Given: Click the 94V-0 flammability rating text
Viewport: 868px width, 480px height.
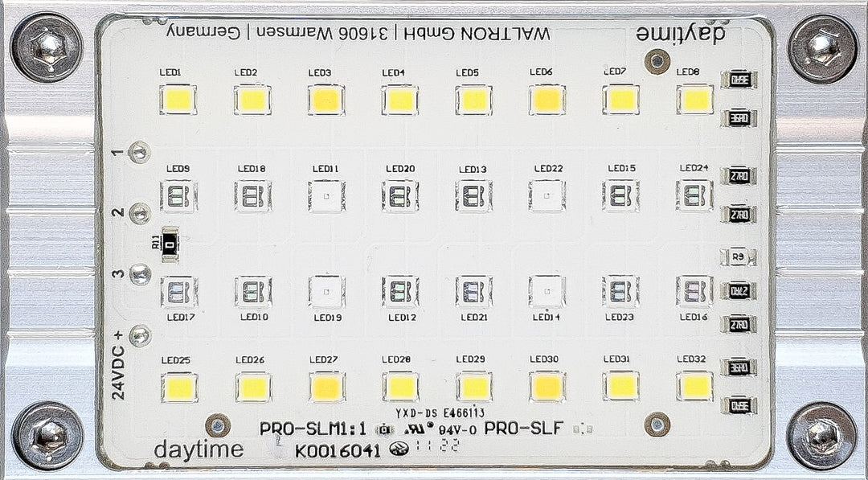Looking at the screenshot, I should (x=457, y=429).
